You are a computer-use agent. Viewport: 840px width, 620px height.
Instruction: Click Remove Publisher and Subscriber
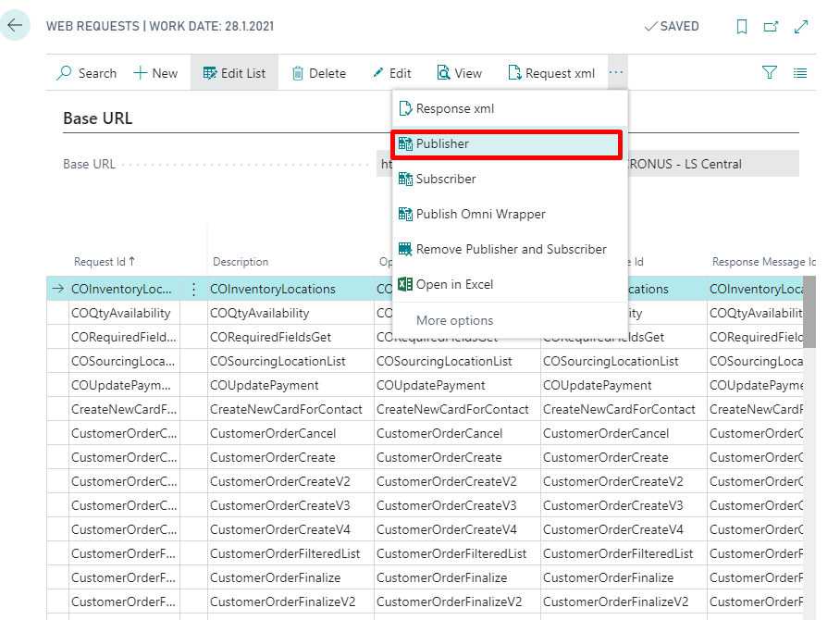(x=511, y=249)
